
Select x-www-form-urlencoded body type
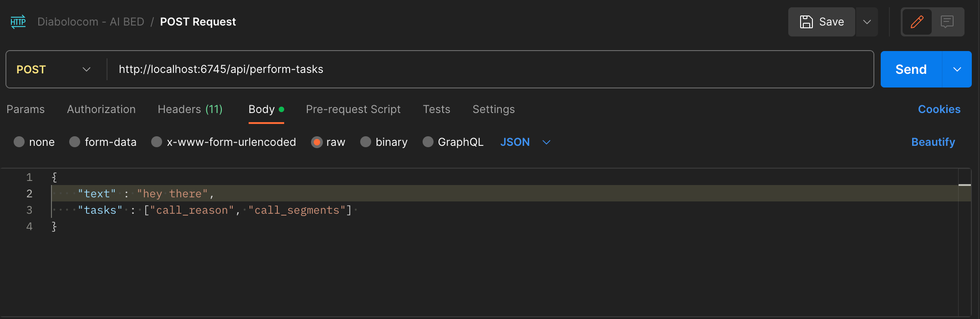157,142
